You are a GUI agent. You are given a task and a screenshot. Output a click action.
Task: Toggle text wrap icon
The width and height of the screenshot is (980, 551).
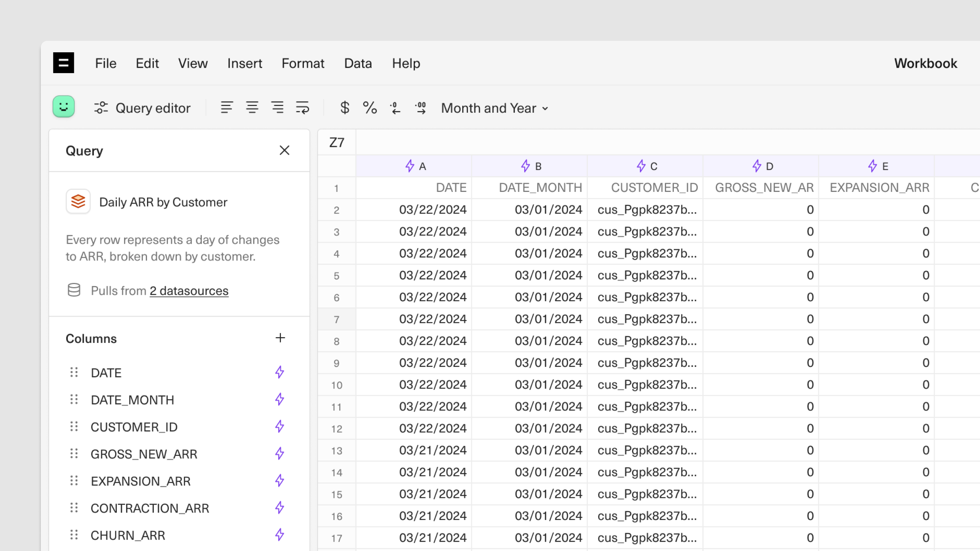click(303, 108)
